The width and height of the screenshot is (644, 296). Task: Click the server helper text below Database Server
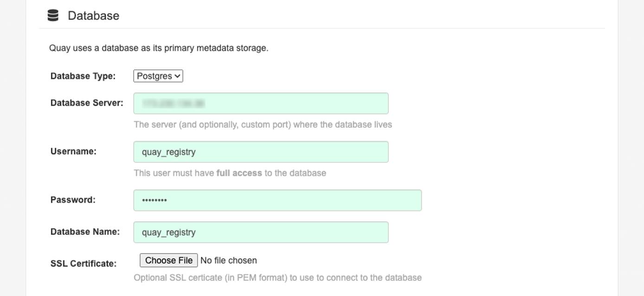pos(263,124)
